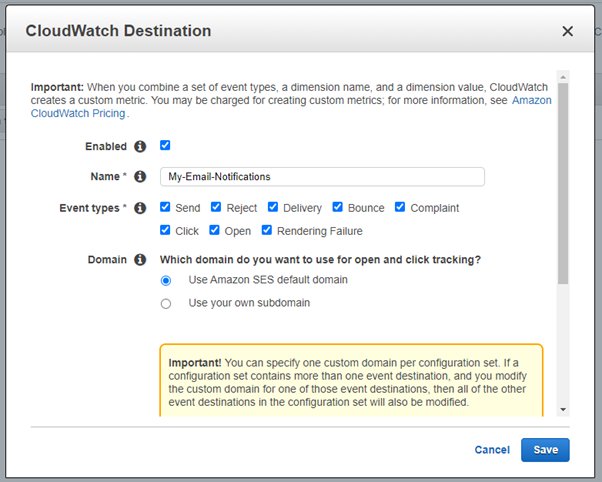This screenshot has width=602, height=482.
Task: Select Use Amazon SES default domain
Action: coord(166,281)
